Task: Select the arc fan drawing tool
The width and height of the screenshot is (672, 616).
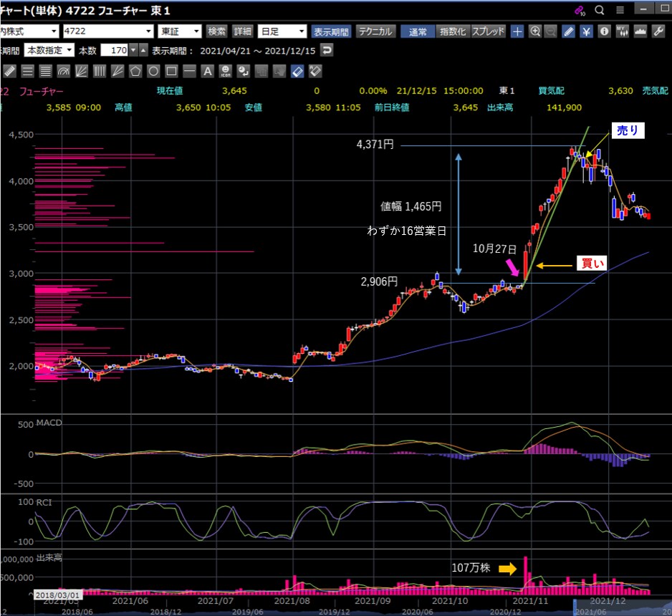Action: pyautogui.click(x=64, y=71)
